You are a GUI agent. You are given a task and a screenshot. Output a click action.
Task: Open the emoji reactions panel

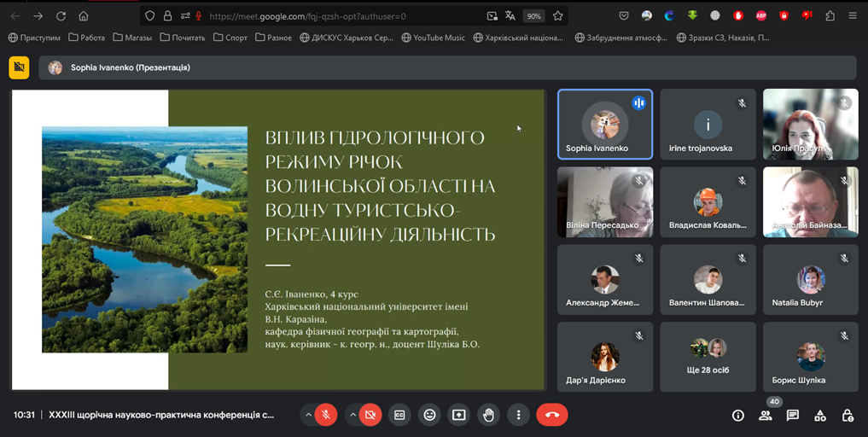[429, 415]
